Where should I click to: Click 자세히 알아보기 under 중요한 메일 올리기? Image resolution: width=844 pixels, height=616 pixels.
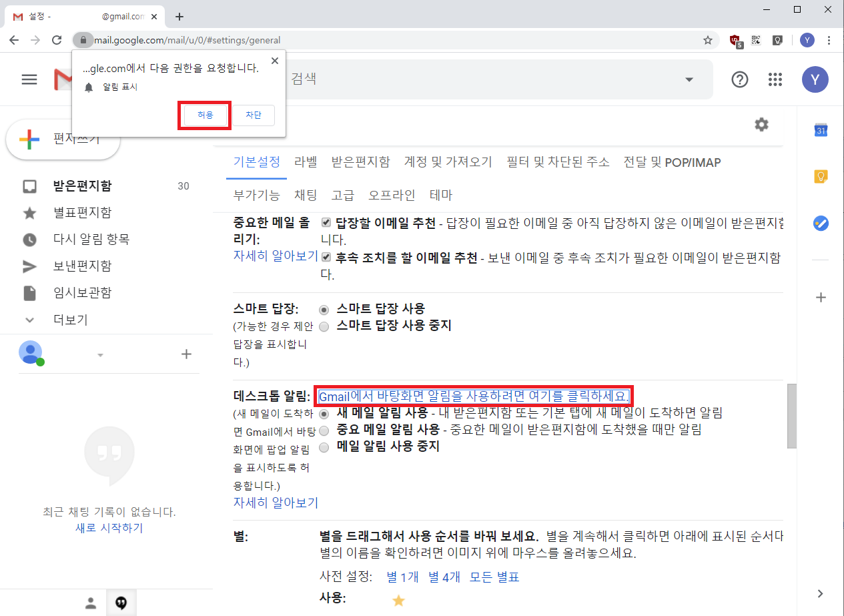(x=276, y=256)
